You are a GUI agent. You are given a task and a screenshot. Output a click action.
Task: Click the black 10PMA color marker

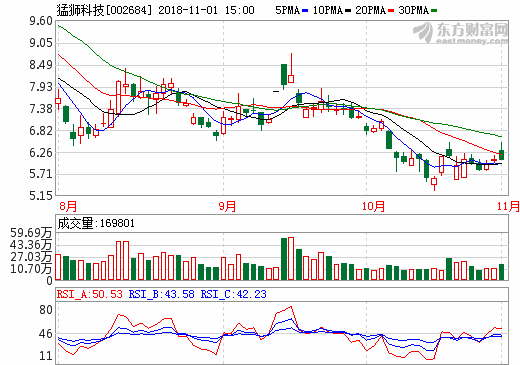click(348, 11)
